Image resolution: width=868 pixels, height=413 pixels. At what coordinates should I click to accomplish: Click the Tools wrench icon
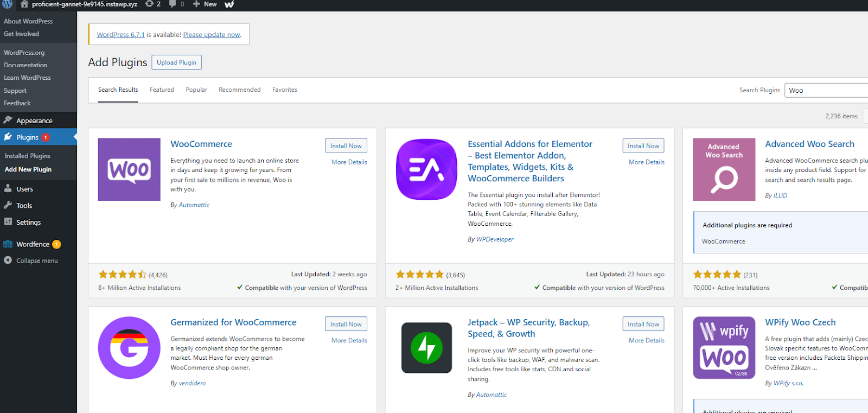[8, 205]
